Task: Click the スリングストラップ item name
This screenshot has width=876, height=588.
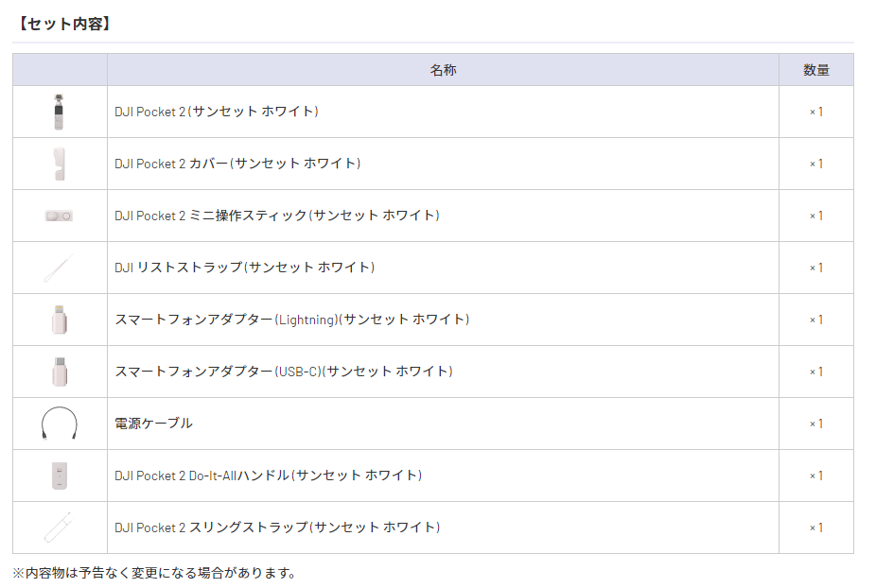Action: pos(277,527)
